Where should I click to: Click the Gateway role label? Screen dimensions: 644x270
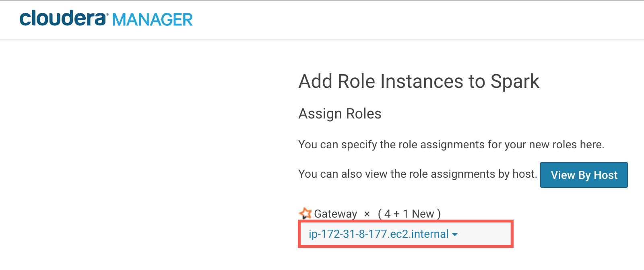tap(336, 214)
